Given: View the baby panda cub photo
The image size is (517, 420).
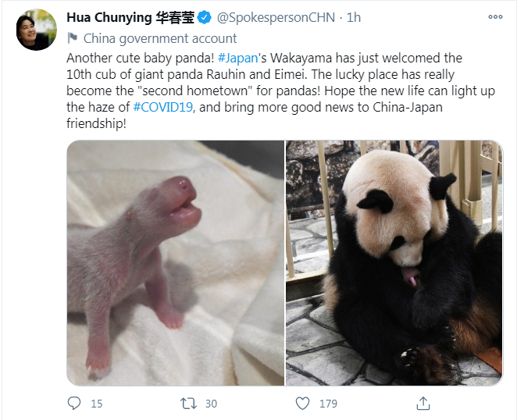Looking at the screenshot, I should [176, 263].
